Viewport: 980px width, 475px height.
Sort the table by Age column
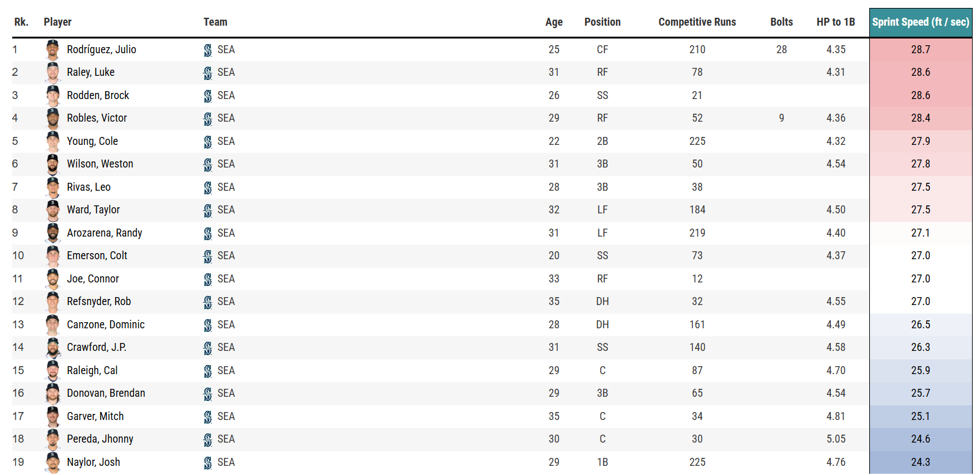554,22
